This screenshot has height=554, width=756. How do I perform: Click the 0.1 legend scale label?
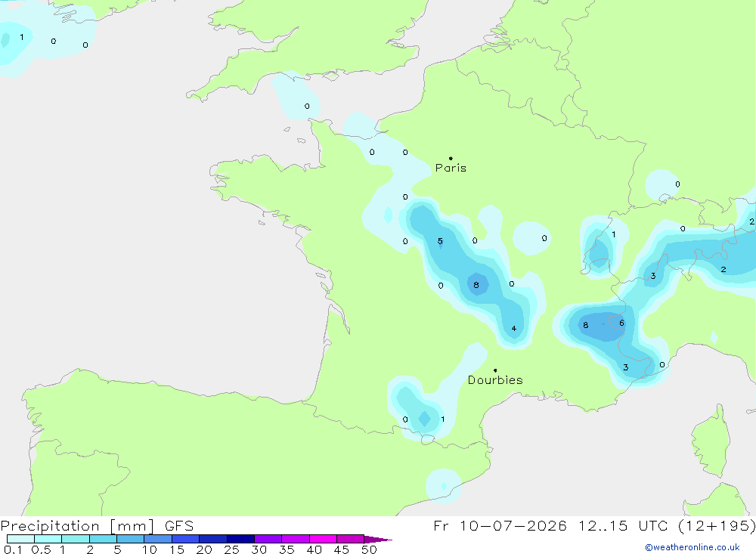[13, 549]
